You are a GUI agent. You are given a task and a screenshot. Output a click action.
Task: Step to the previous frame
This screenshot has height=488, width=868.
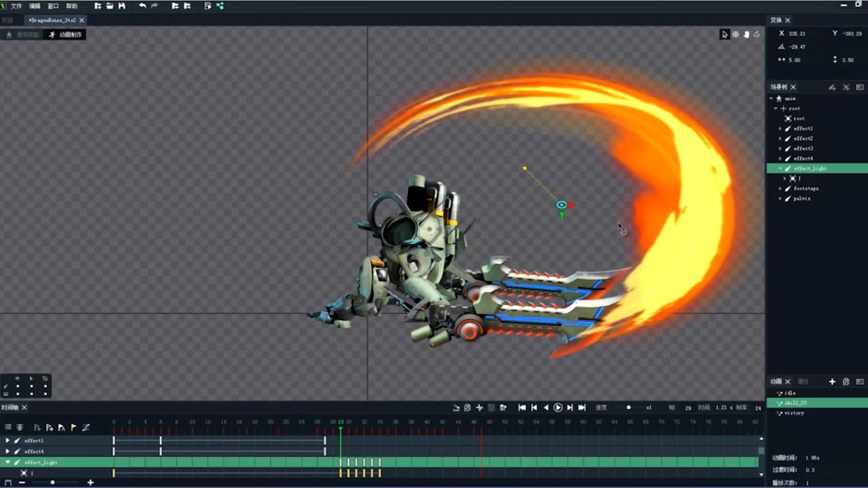pos(534,407)
